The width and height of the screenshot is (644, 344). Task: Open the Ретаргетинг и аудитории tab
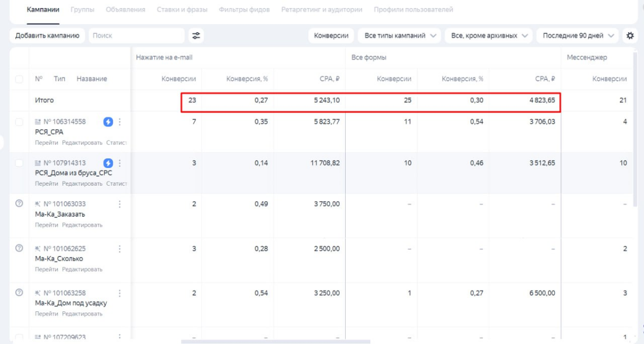coord(321,10)
